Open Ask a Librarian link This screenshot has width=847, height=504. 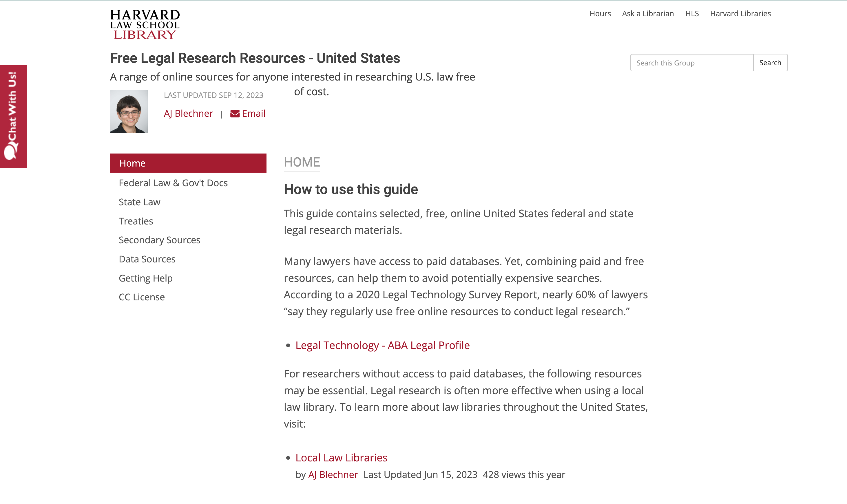648,14
